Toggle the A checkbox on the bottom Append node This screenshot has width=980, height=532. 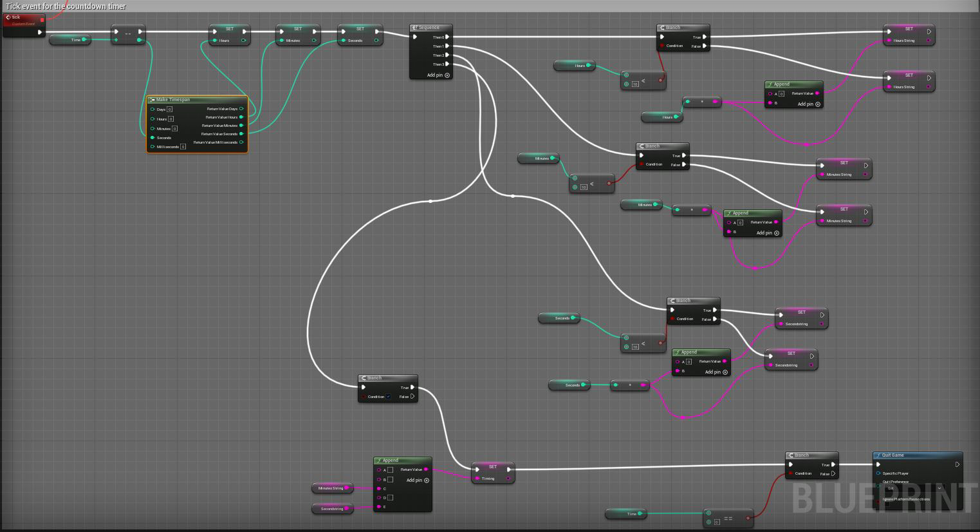390,470
